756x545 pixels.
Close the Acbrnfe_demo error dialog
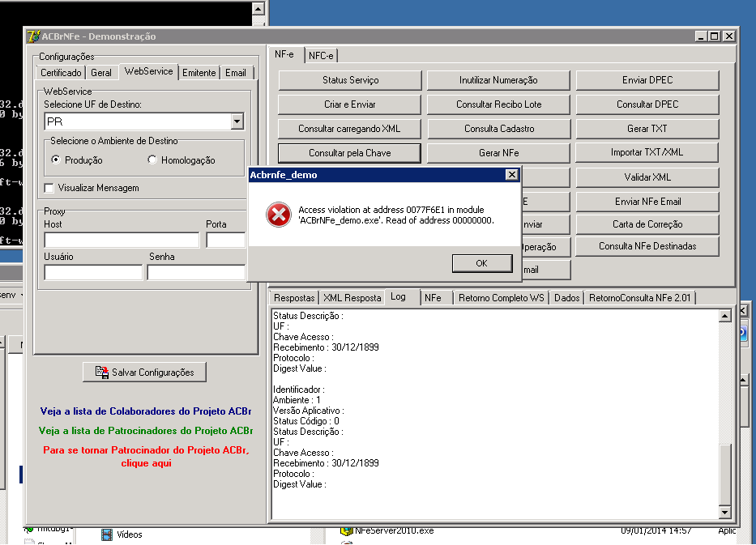click(x=512, y=174)
